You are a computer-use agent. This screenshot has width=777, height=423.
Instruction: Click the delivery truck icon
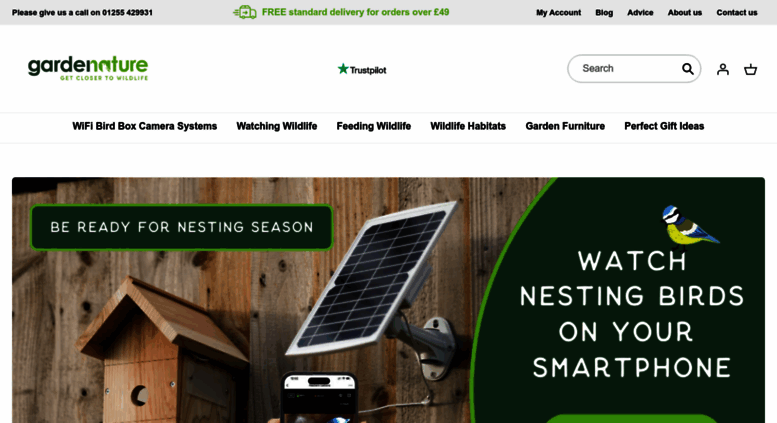[245, 12]
